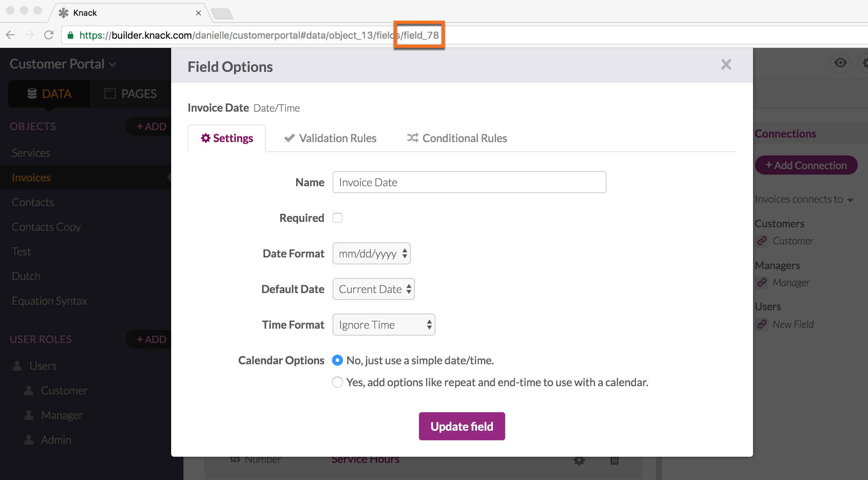Viewport: 868px width, 480px height.
Task: Switch to the Validation Rules tab
Action: (x=330, y=138)
